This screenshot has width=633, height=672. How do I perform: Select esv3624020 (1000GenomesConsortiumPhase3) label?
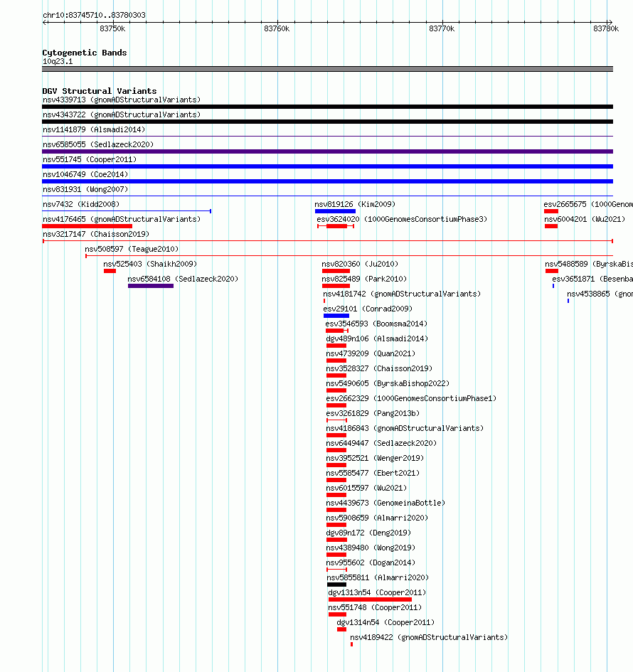[402, 220]
